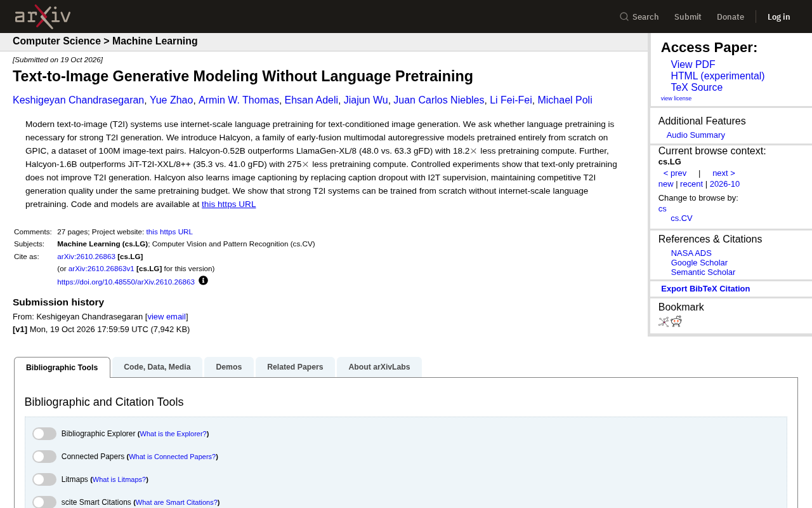Screen dimensions: 812x508
Task: Click the DOI info icon
Action: point(203,281)
